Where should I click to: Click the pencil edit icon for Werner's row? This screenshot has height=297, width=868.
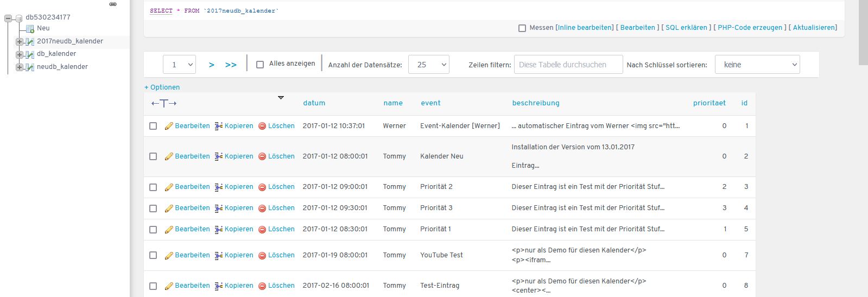tap(169, 126)
